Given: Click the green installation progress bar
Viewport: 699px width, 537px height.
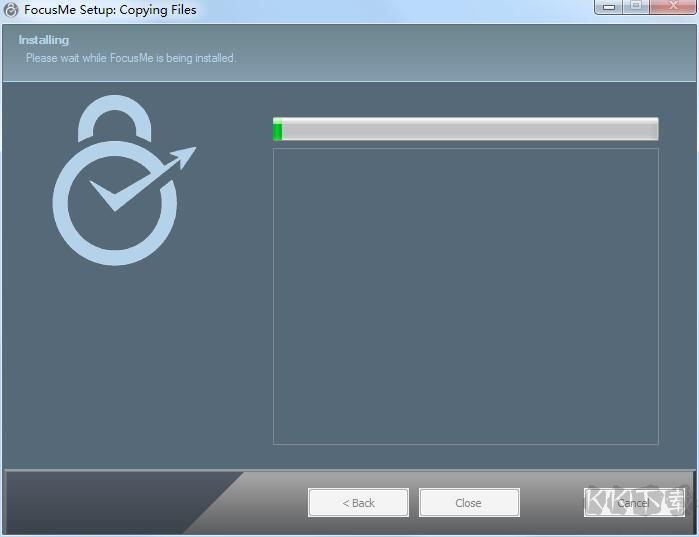Looking at the screenshot, I should tap(465, 129).
